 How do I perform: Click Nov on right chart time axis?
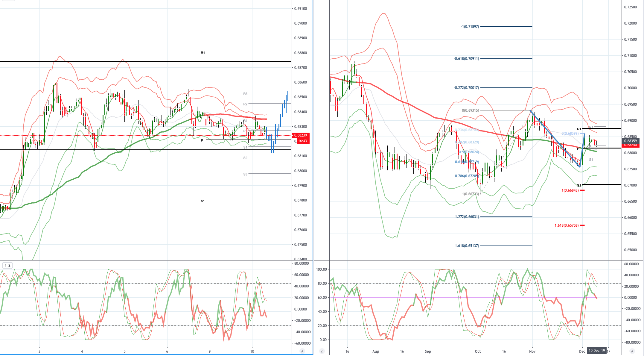pos(532,352)
